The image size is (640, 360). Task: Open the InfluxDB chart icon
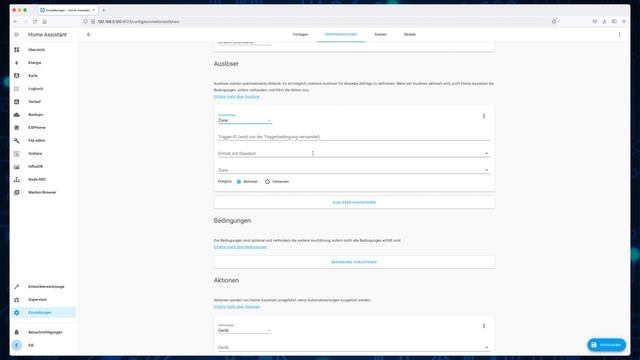pos(17,167)
